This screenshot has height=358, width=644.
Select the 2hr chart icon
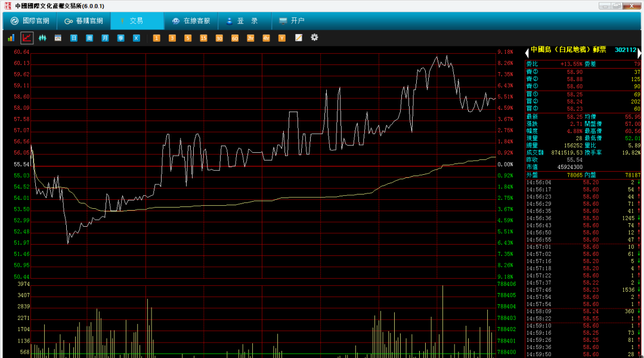(250, 38)
